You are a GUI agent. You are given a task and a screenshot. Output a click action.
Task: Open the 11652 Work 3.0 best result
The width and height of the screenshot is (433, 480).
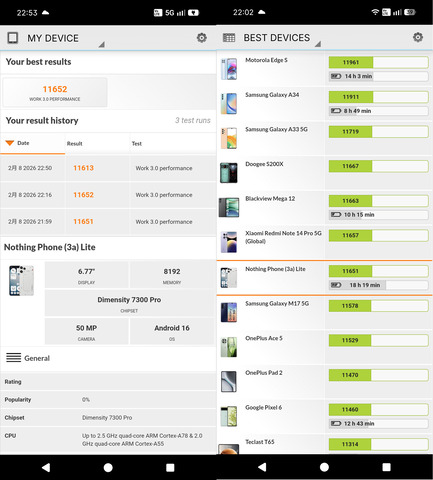55,92
